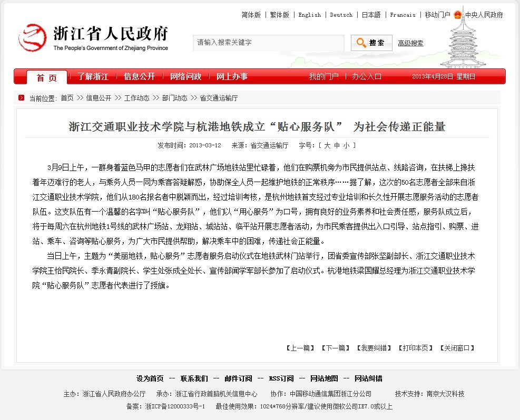Switch to 简体版 language

point(251,15)
